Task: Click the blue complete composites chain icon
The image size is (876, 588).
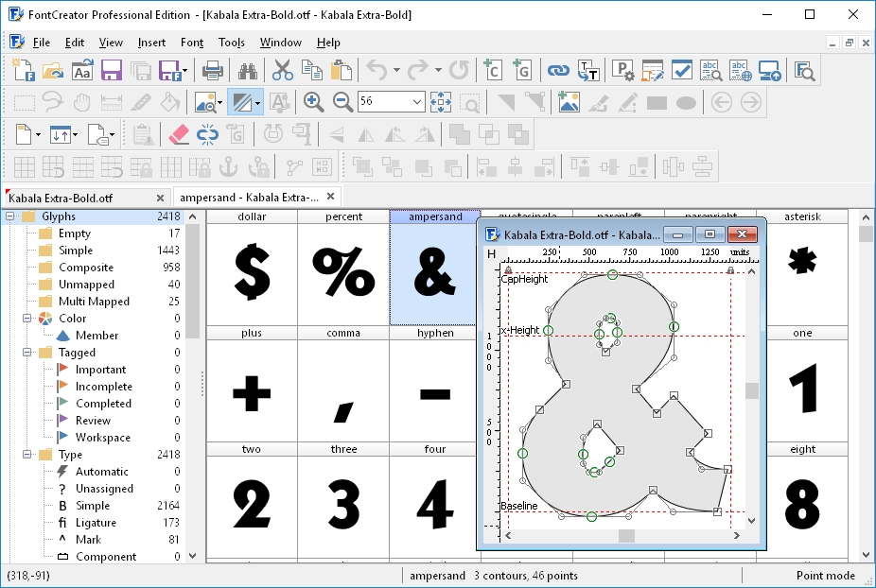Action: [207, 134]
